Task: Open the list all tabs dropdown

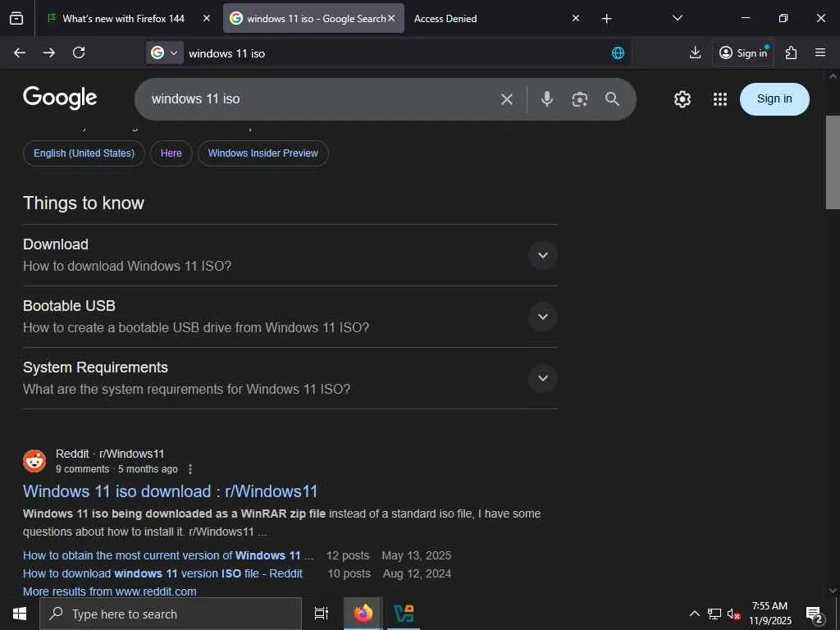Action: (x=677, y=18)
